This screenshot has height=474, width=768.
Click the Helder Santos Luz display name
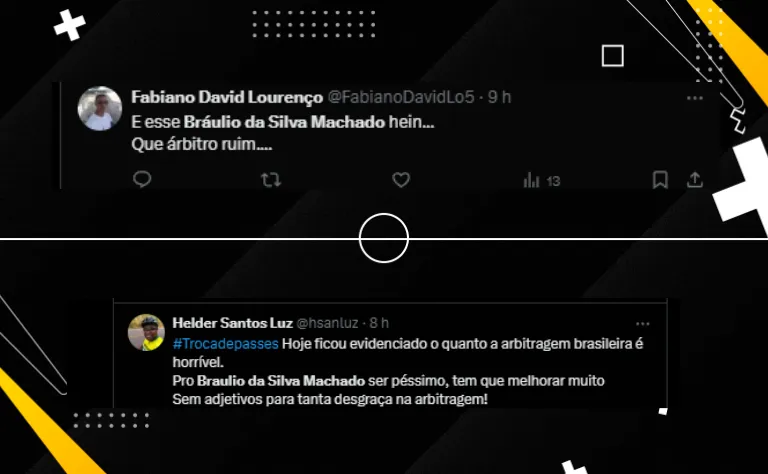(x=233, y=323)
